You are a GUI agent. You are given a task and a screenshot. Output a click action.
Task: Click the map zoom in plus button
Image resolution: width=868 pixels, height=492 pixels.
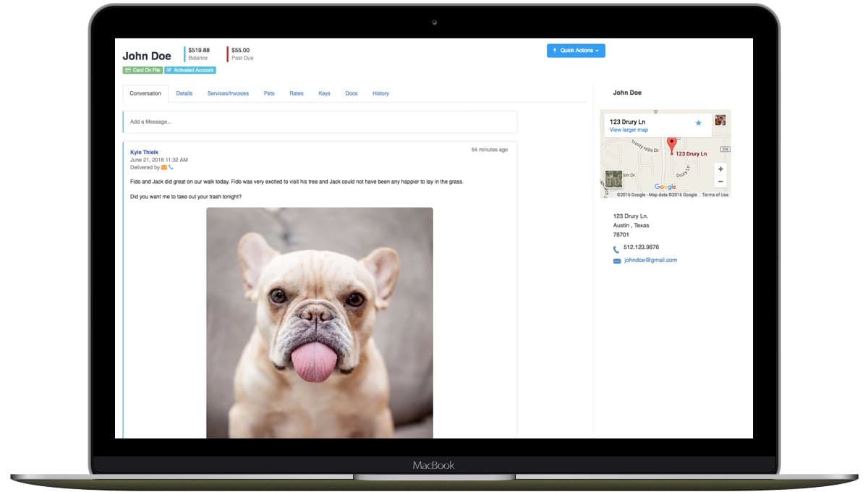click(x=720, y=169)
